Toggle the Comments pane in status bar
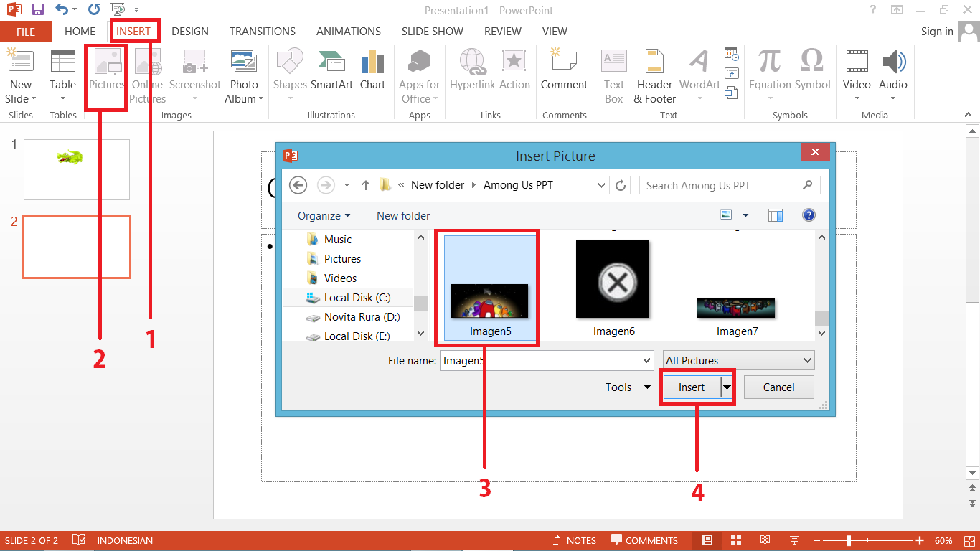Screen dimensions: 980x551 tap(644, 540)
